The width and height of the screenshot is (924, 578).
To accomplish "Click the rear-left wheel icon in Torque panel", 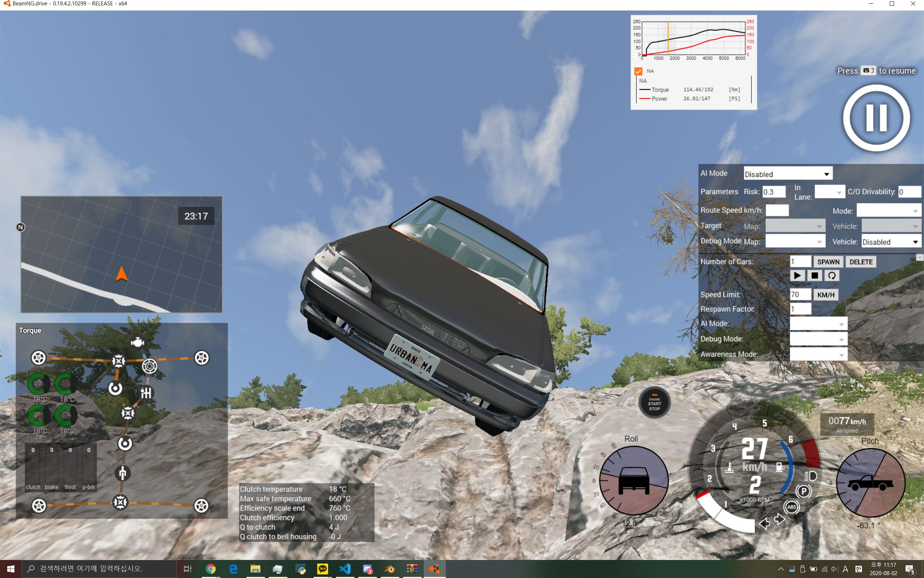I will tap(39, 505).
